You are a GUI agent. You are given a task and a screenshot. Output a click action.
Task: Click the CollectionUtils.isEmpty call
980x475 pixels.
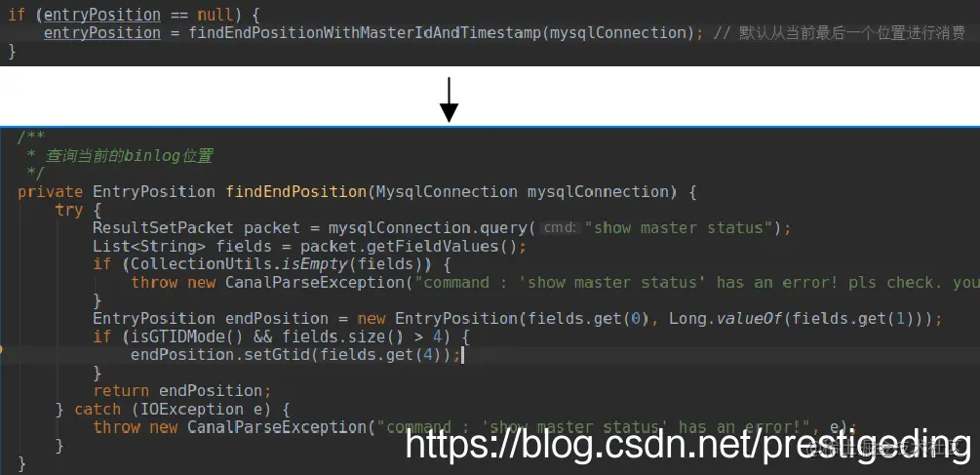coord(238,264)
